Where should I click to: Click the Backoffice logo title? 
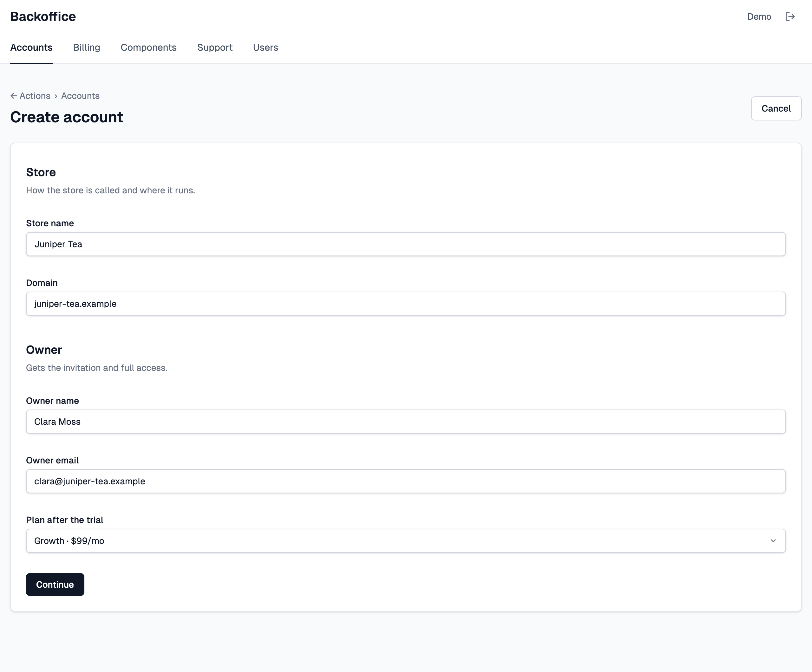coord(43,16)
